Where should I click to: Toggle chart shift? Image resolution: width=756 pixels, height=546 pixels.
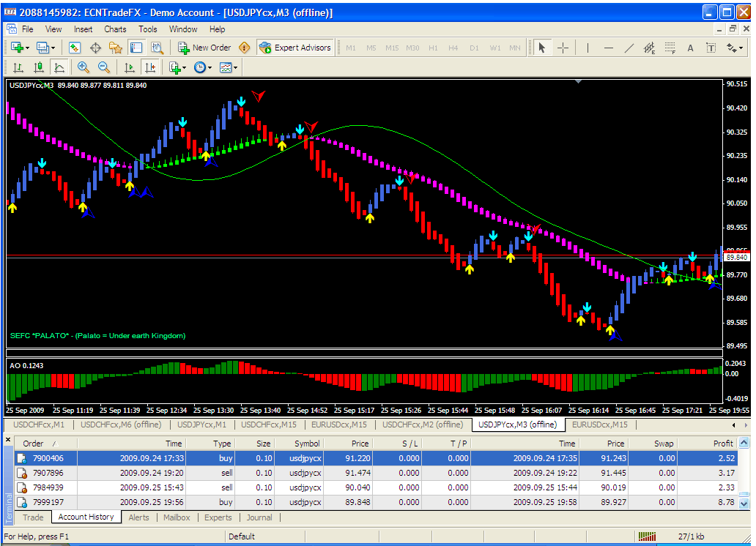click(x=150, y=67)
